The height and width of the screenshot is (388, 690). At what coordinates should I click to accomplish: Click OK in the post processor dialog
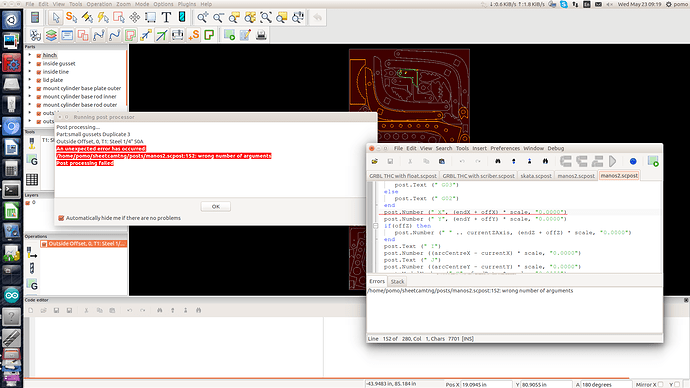(216, 206)
